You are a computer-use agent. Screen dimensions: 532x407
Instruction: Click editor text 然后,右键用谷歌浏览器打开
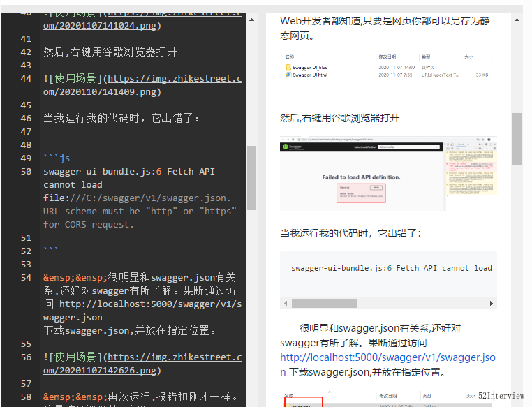[110, 52]
